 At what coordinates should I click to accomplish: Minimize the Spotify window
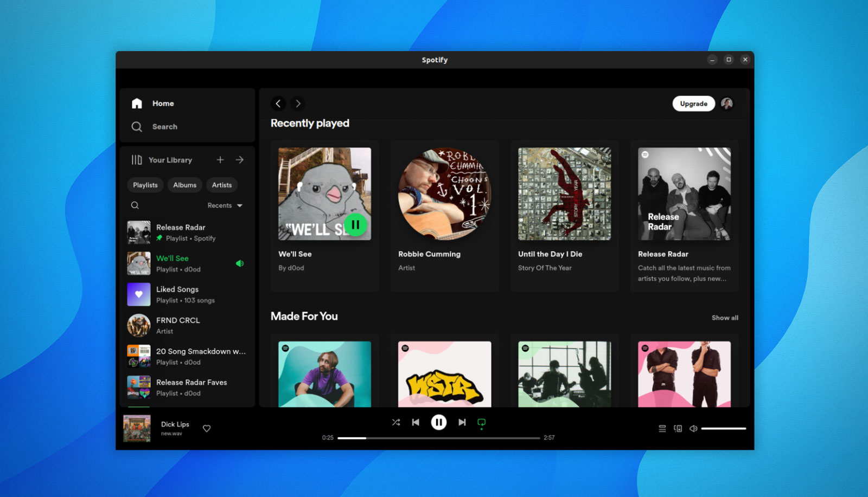712,60
